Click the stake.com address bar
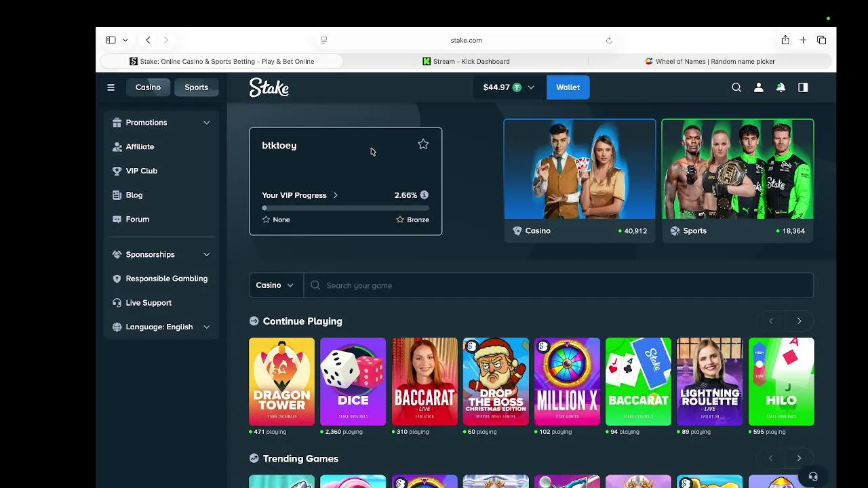This screenshot has width=868, height=488. click(467, 40)
